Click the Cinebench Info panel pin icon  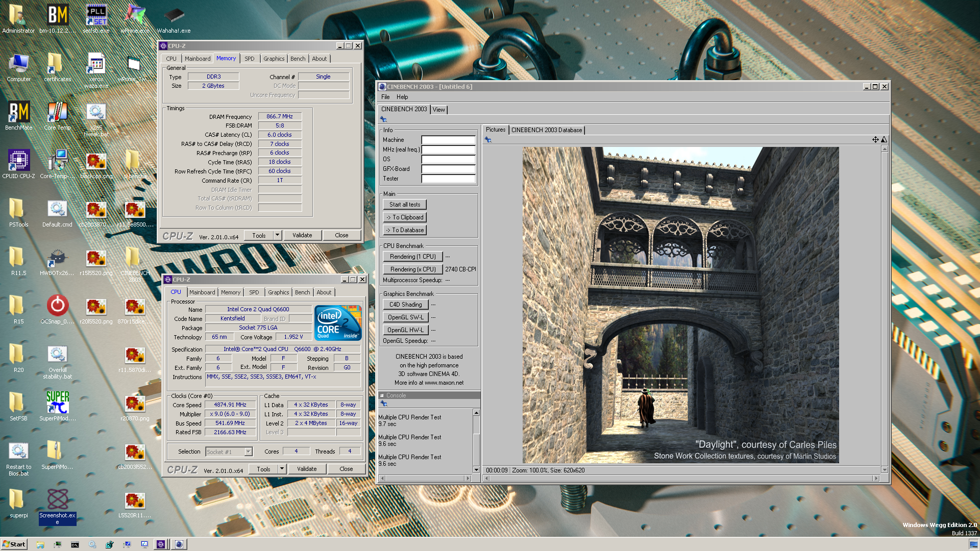383,119
